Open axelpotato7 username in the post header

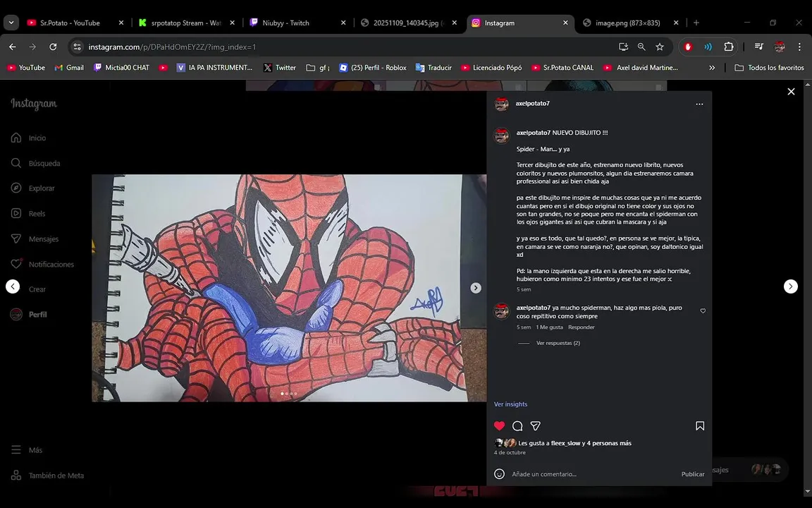tap(532, 104)
